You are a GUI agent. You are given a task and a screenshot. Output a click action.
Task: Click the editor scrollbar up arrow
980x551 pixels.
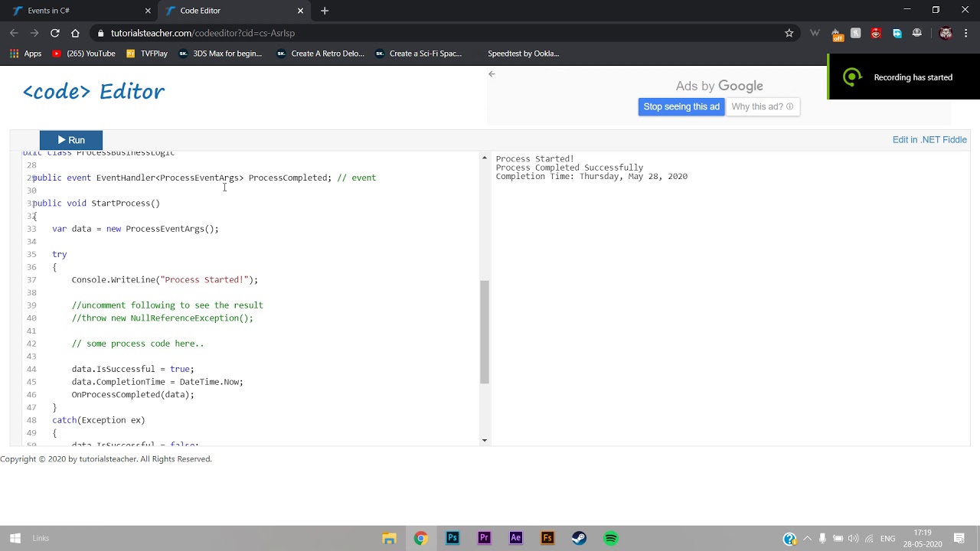point(484,158)
